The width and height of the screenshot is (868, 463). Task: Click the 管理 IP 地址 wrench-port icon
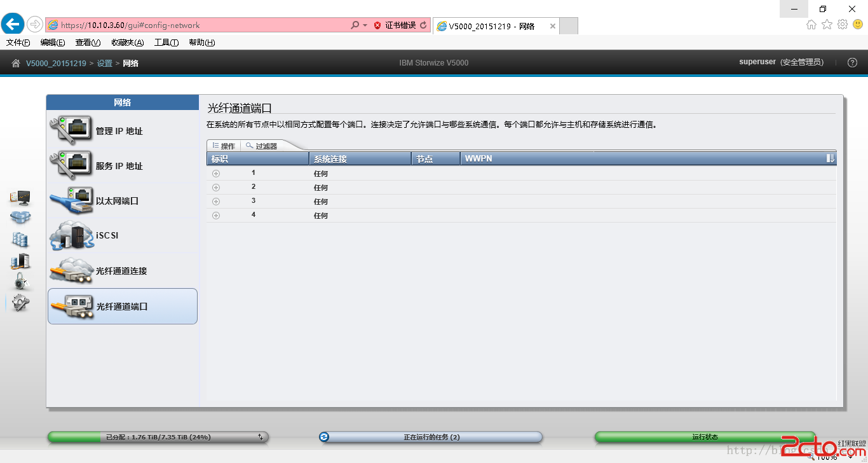coord(71,130)
